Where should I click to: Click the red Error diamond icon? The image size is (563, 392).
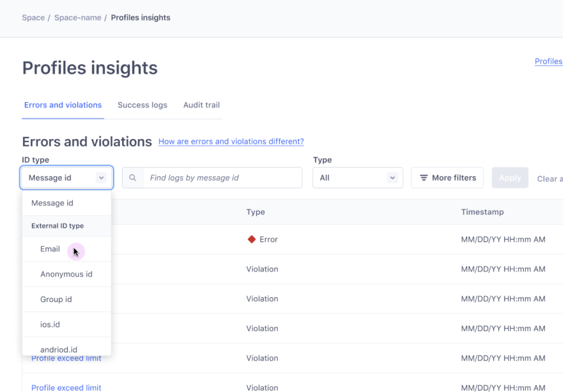(x=252, y=239)
